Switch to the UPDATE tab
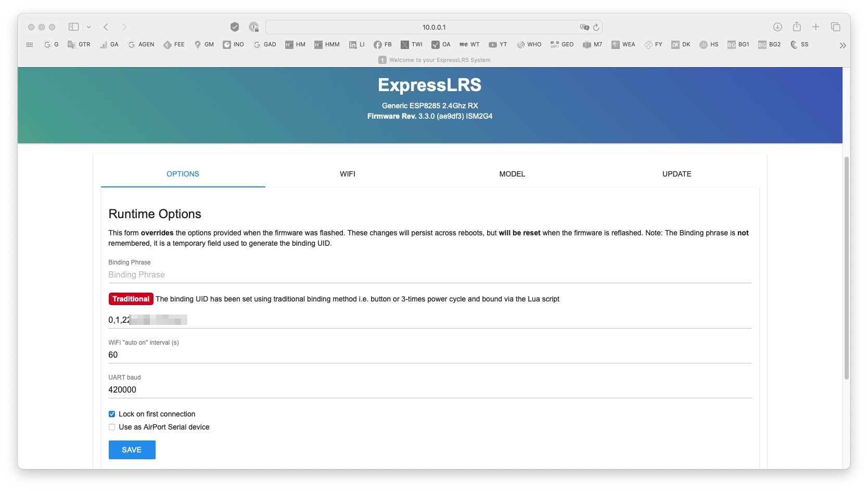Screen dimensions: 868x491 click(x=676, y=174)
